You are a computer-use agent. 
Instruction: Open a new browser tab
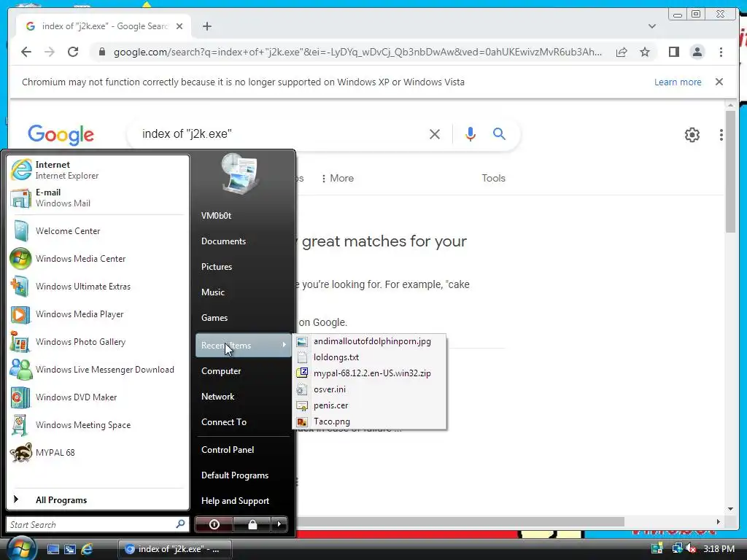point(207,26)
